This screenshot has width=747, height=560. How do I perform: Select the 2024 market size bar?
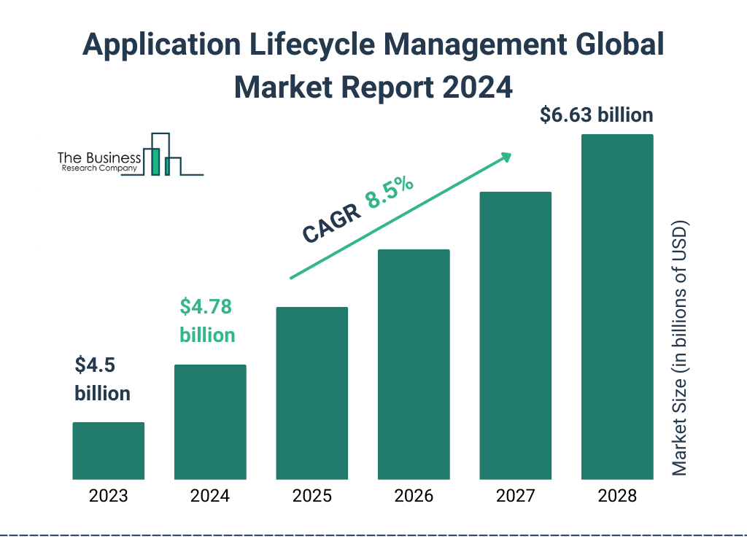(210, 421)
